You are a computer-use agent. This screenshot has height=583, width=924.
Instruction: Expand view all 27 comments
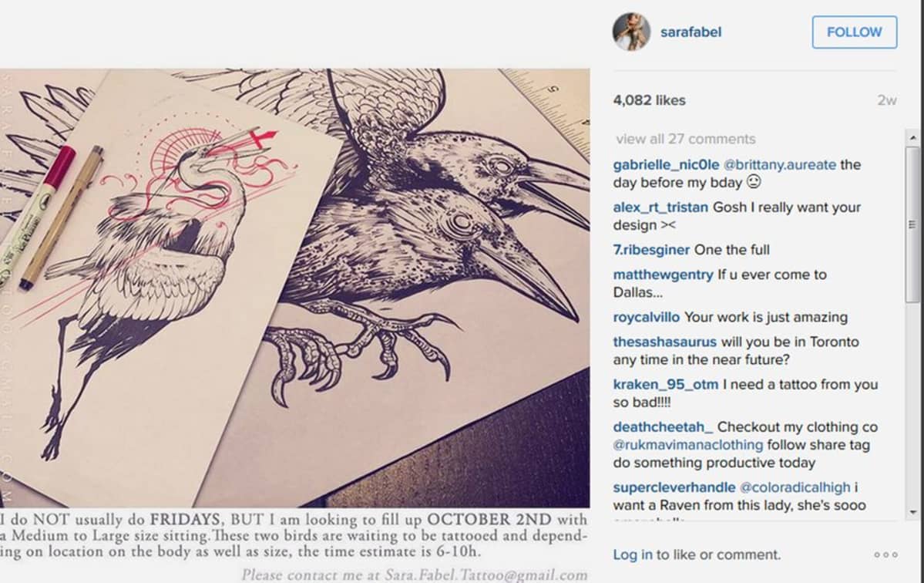(x=685, y=139)
